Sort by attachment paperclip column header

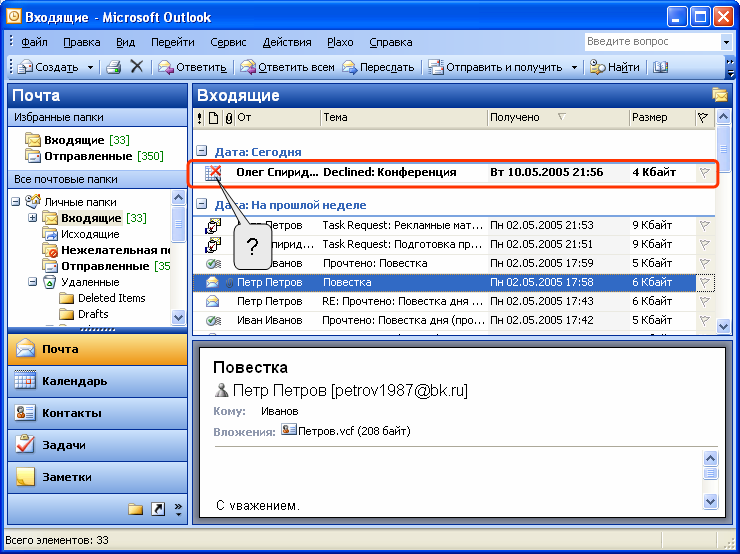(x=228, y=118)
